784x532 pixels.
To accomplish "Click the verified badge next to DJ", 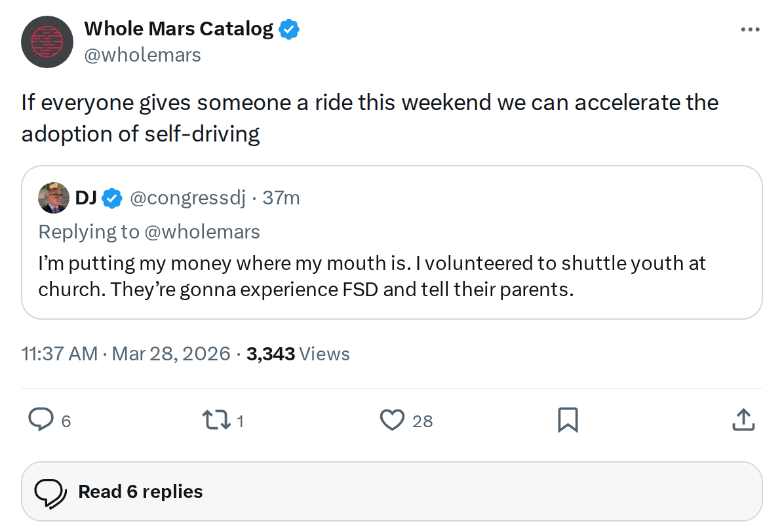I will coord(113,198).
